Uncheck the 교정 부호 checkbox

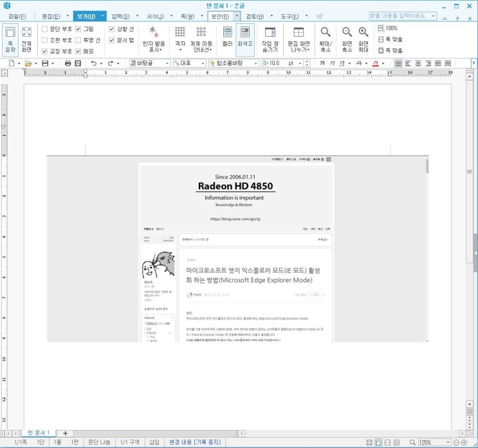(x=44, y=51)
